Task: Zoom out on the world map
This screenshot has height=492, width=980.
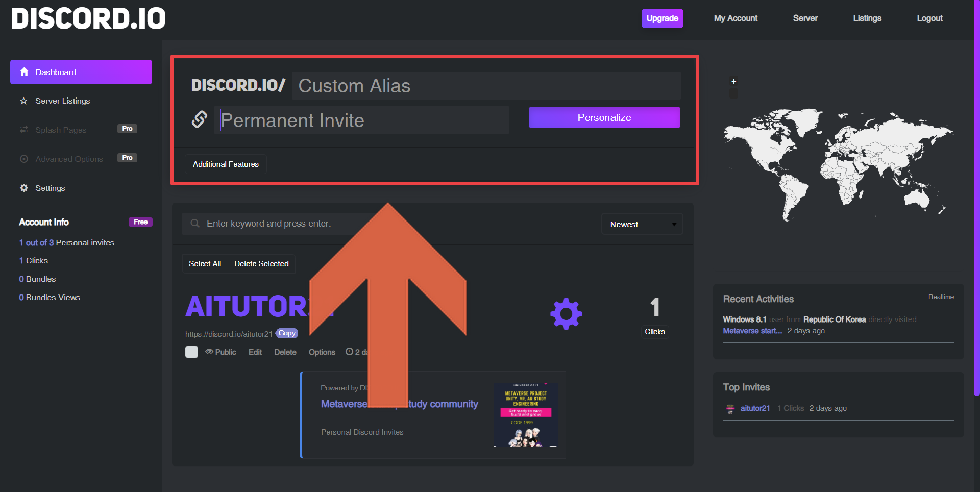Action: coord(733,93)
